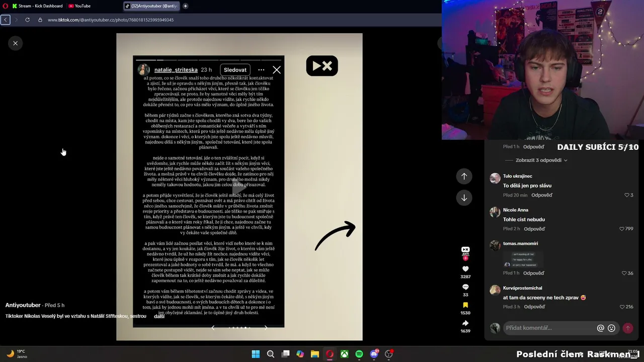The width and height of the screenshot is (644, 362).
Task: Click 'To dělá jen pro slávu' comment
Action: pyautogui.click(x=527, y=186)
